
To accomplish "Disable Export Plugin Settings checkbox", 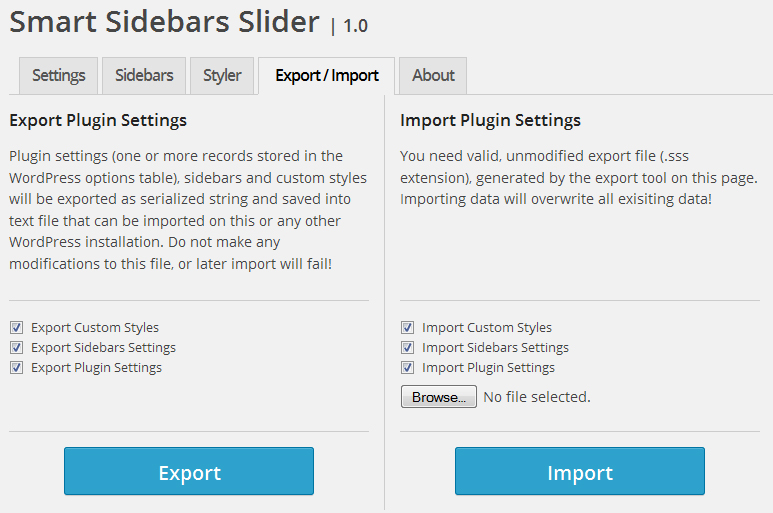I will click(16, 368).
